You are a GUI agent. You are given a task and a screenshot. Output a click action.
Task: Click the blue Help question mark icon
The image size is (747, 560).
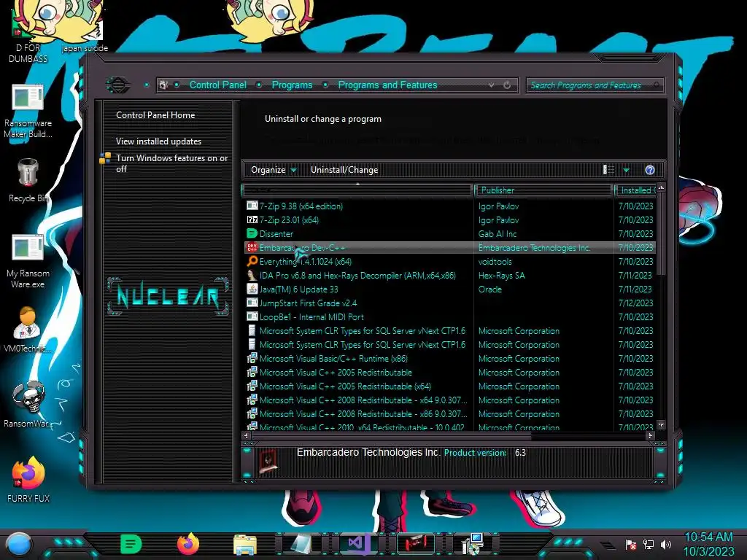click(x=650, y=170)
